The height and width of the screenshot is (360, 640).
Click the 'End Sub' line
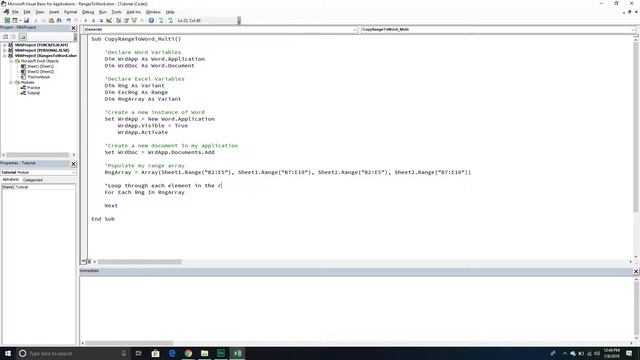(103, 219)
